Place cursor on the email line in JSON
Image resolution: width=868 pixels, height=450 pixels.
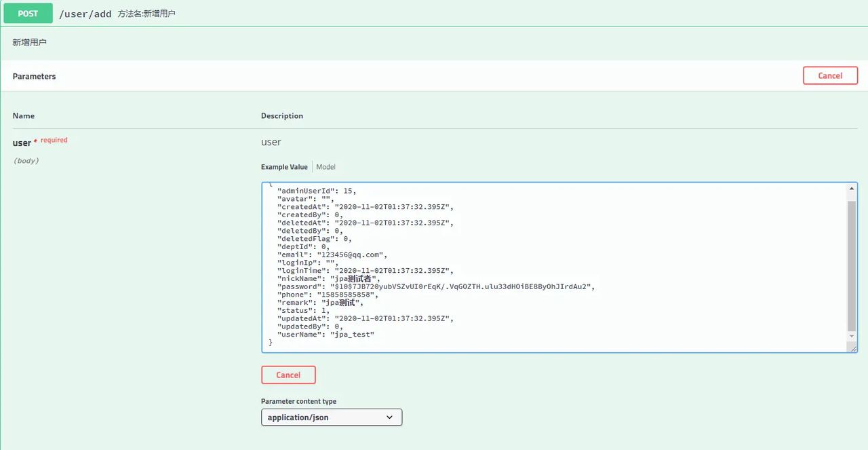[332, 255]
